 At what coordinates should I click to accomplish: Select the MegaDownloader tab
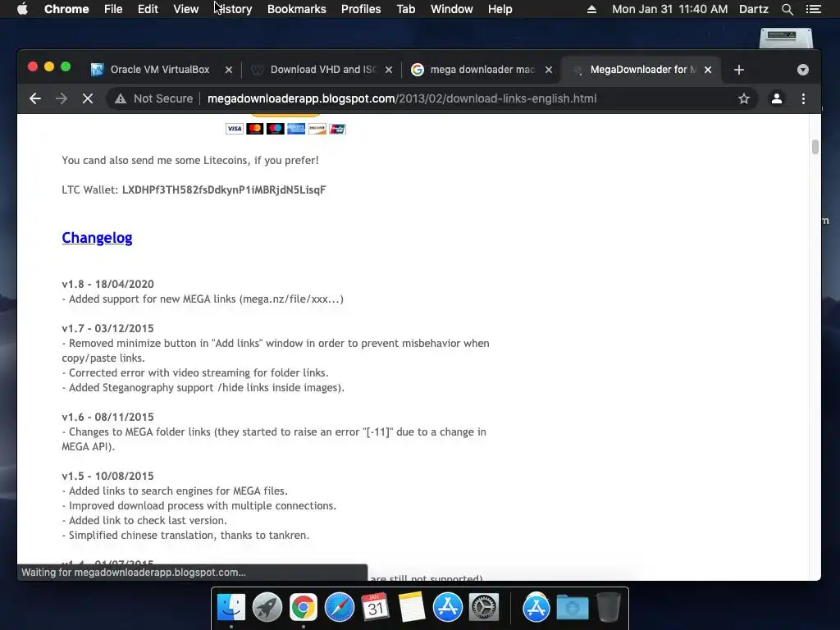641,70
